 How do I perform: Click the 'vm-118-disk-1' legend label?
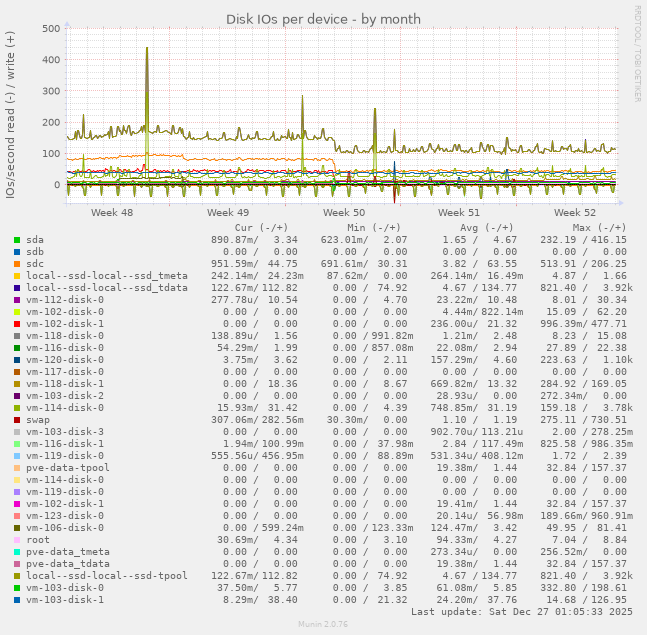65,383
